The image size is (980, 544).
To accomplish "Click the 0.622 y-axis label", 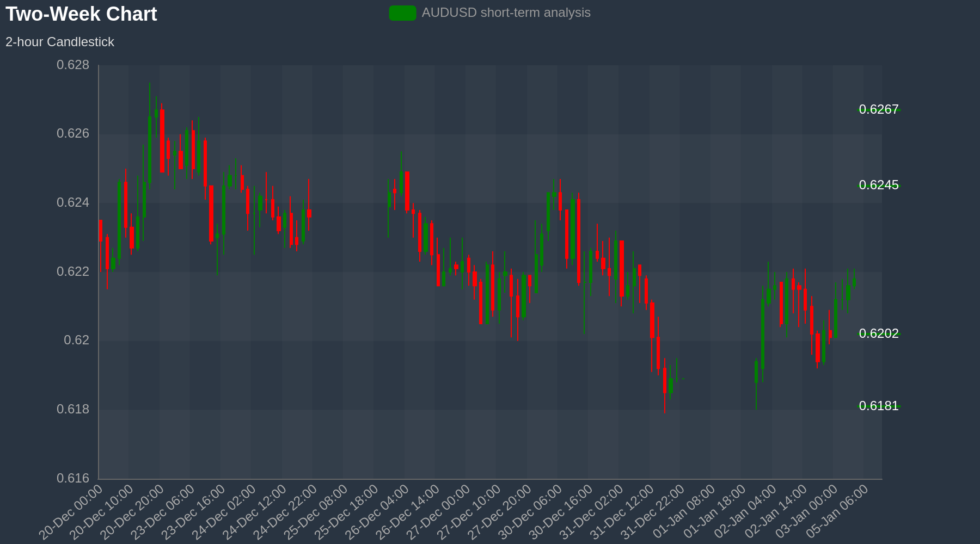I will (x=73, y=271).
